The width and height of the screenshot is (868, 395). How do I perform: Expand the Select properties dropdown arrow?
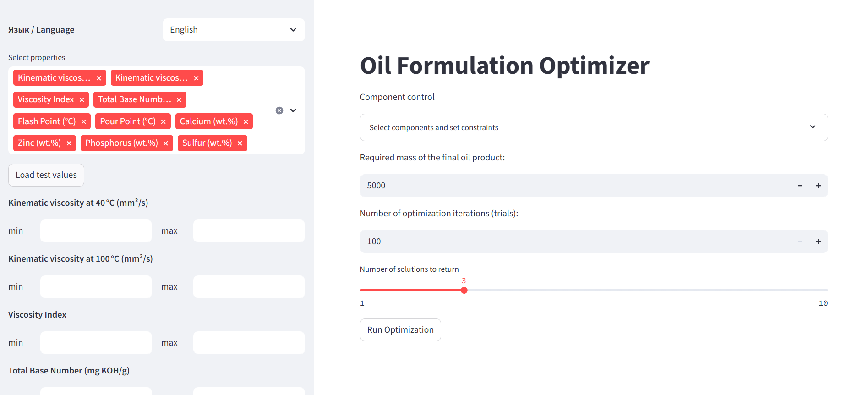(293, 110)
